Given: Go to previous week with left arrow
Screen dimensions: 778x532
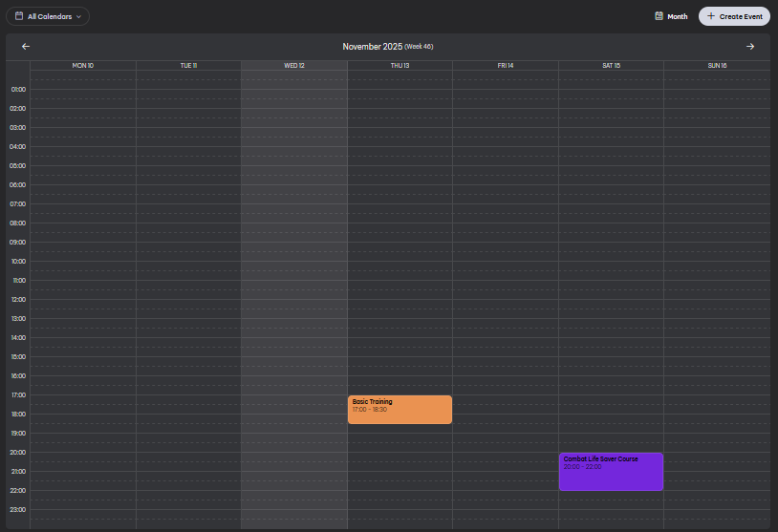Looking at the screenshot, I should pos(26,47).
